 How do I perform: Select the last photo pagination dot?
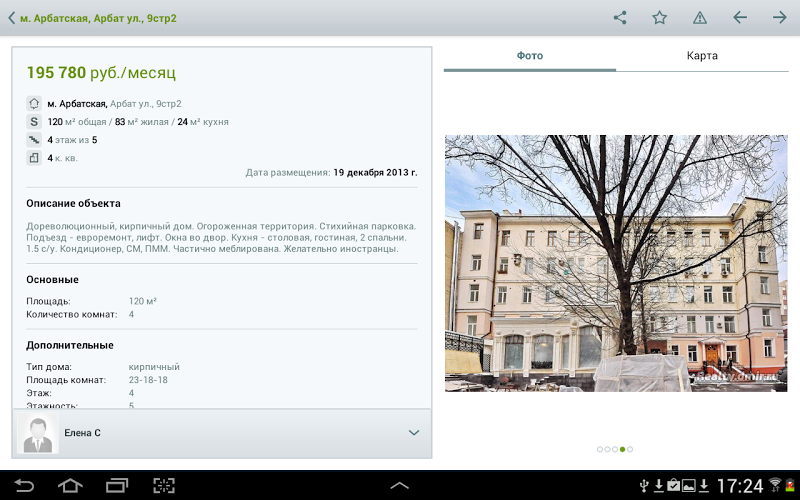[630, 449]
